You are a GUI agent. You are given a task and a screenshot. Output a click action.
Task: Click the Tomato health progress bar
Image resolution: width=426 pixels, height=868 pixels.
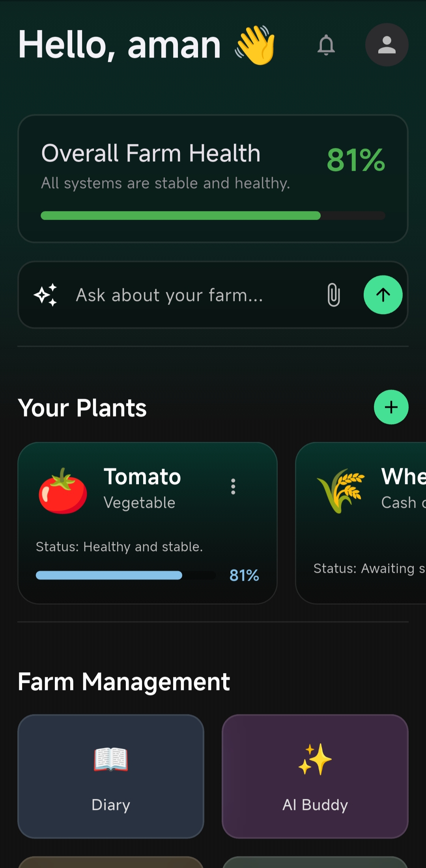point(125,575)
